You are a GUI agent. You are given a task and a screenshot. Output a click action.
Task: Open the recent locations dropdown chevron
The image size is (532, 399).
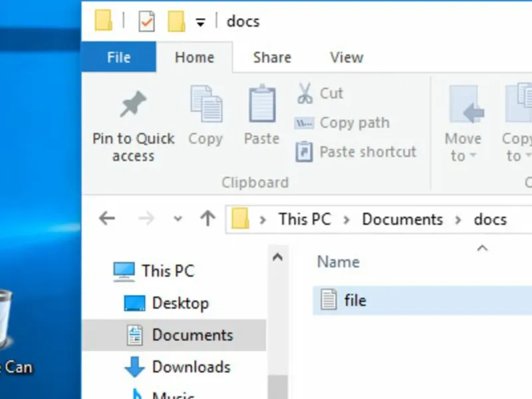178,219
